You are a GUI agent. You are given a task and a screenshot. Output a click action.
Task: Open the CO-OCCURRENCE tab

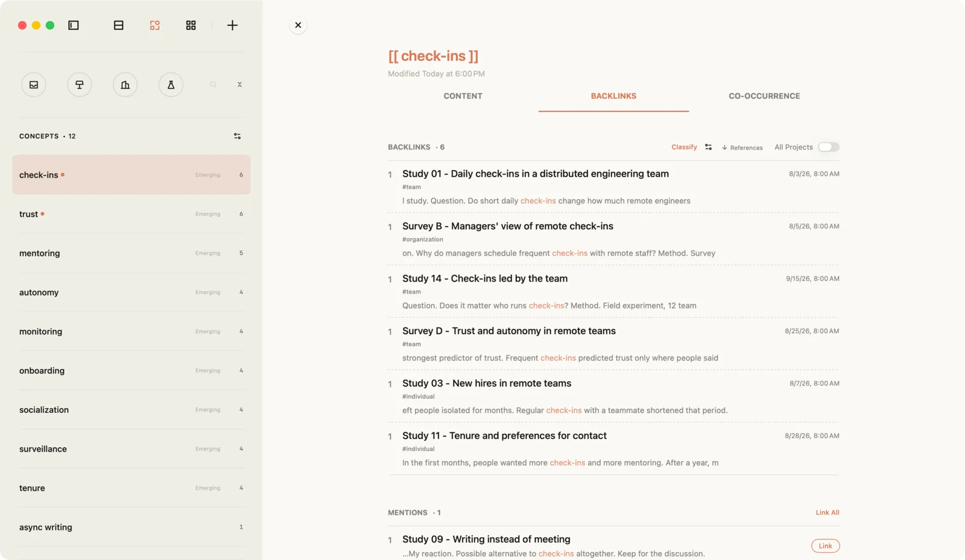pos(764,96)
